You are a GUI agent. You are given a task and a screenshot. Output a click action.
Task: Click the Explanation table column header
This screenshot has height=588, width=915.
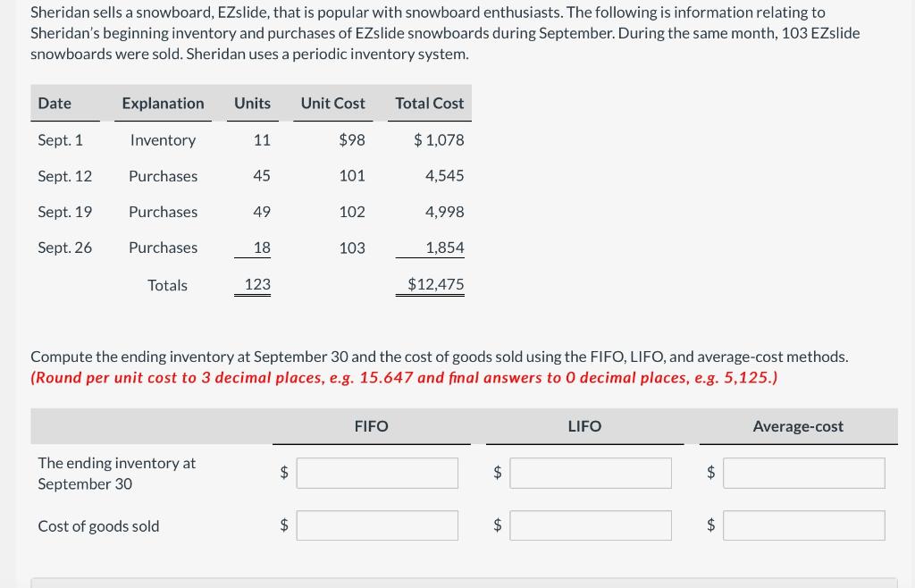tap(163, 104)
